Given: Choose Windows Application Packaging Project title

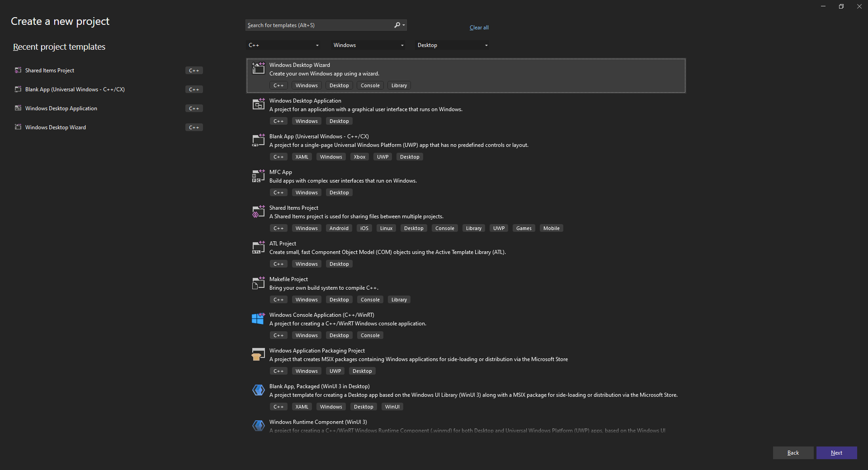Looking at the screenshot, I should coord(317,351).
